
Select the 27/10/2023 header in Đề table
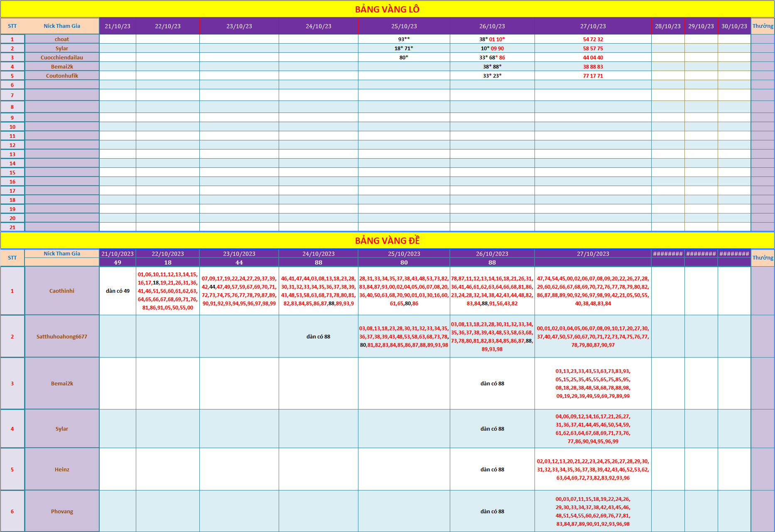pos(593,254)
